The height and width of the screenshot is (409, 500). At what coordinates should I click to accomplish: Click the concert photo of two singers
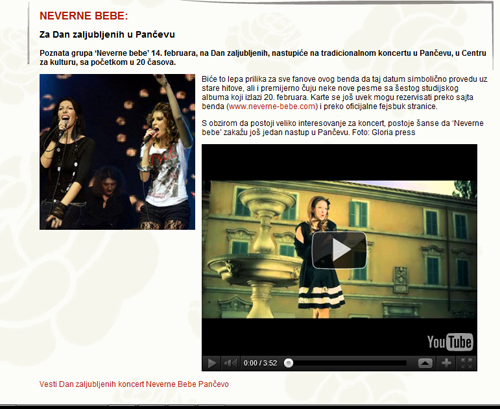pos(117,152)
